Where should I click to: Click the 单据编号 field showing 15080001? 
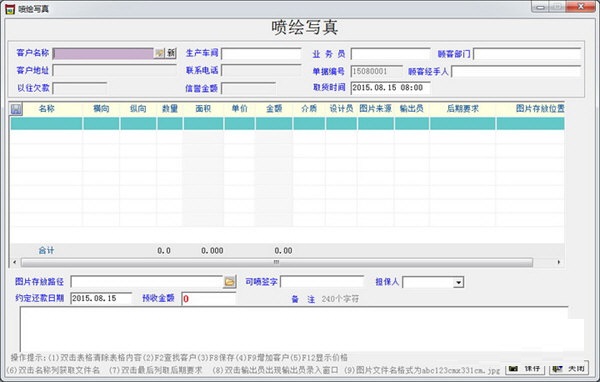pyautogui.click(x=377, y=71)
